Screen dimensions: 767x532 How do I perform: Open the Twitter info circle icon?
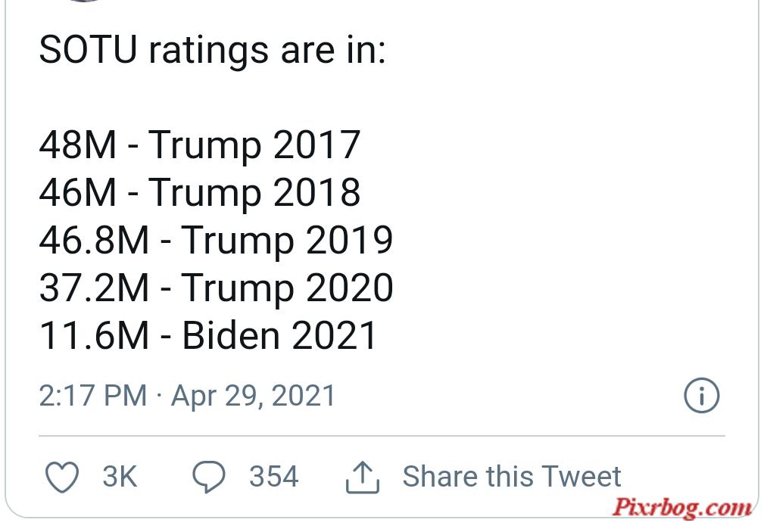tap(701, 395)
